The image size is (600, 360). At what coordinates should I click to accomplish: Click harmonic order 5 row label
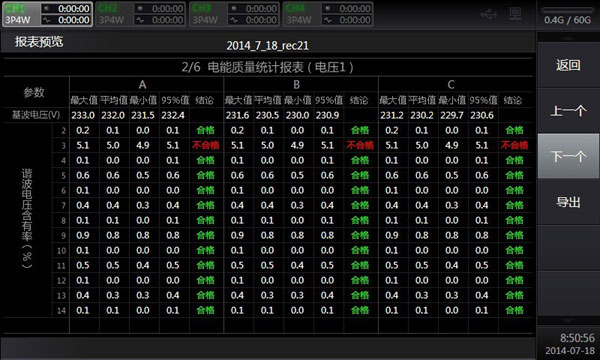64,176
